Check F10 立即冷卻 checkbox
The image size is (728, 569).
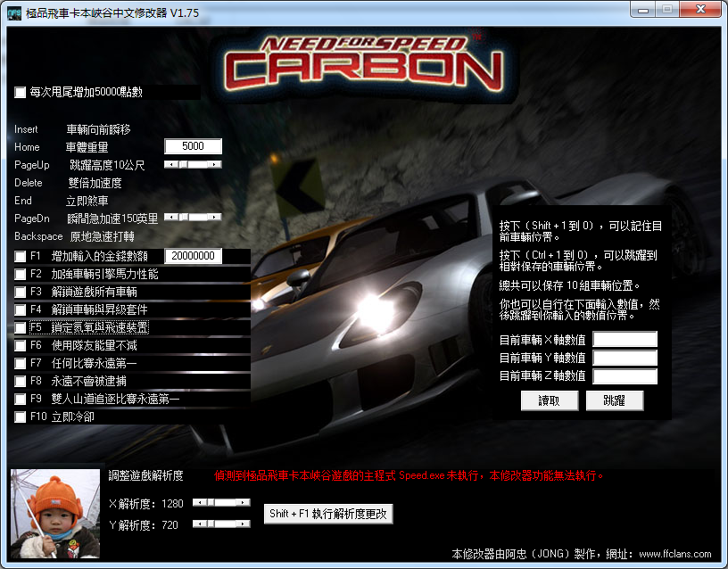[x=20, y=416]
